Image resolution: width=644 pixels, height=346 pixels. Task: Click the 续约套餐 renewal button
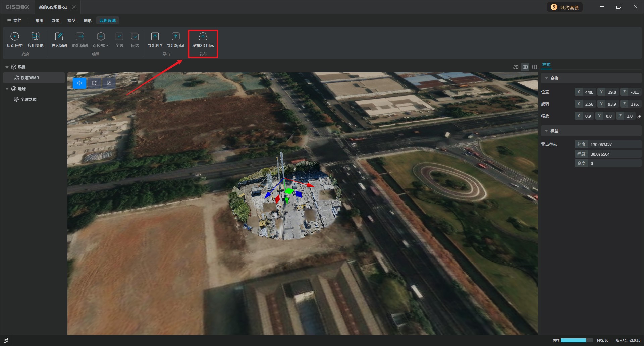[565, 7]
